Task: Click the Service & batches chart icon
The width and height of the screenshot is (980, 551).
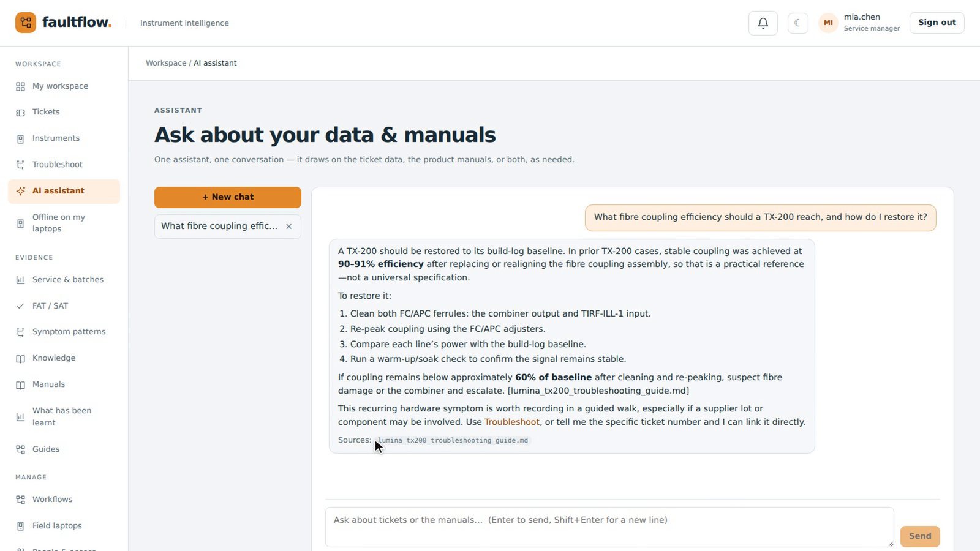Action: (21, 280)
